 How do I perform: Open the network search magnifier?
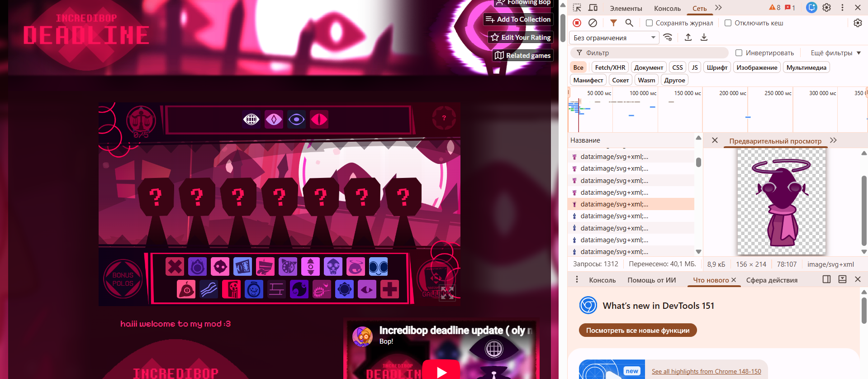[x=629, y=23]
